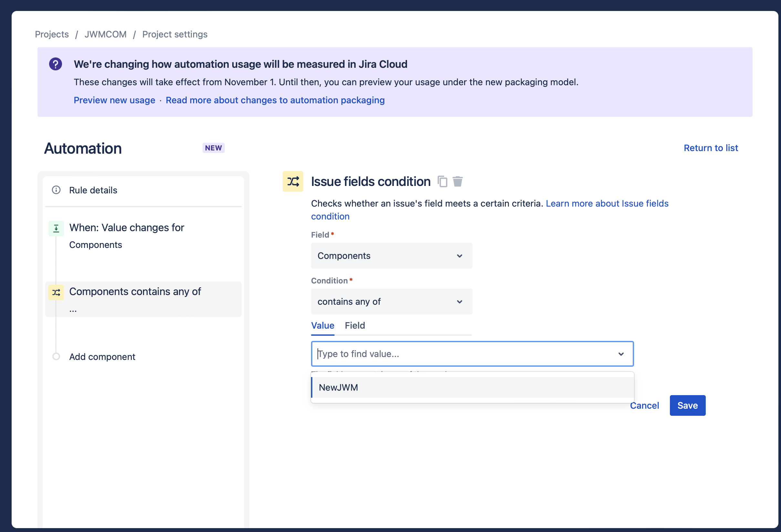Viewport: 781px width, 532px height.
Task: Click the purple question mark banner icon
Action: [x=56, y=64]
